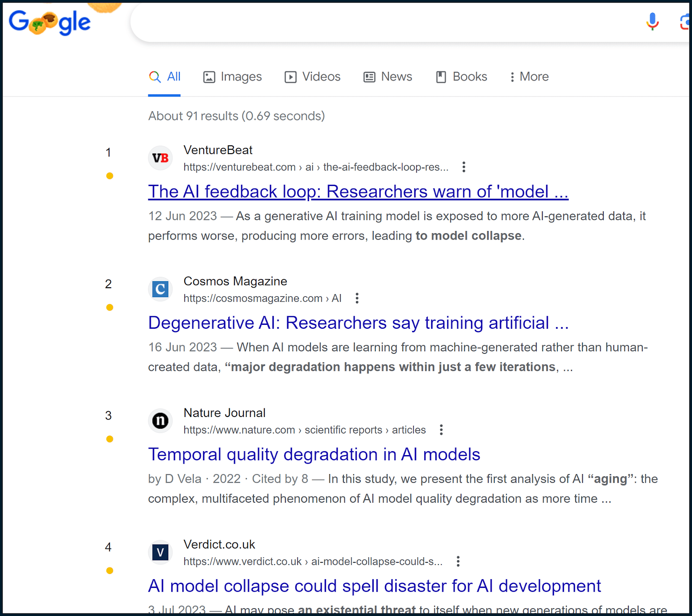The image size is (692, 616).
Task: Click the '12 Jun 2023' snippet date
Action: click(183, 216)
